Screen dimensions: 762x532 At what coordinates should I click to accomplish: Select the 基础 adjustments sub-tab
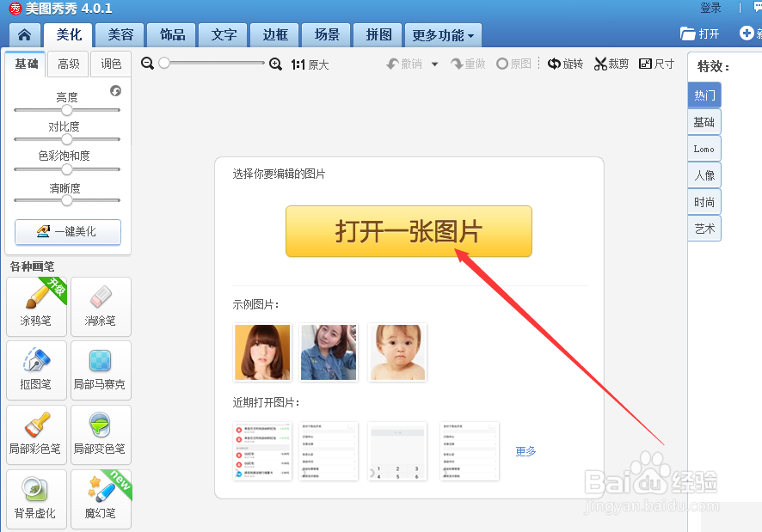point(26,64)
